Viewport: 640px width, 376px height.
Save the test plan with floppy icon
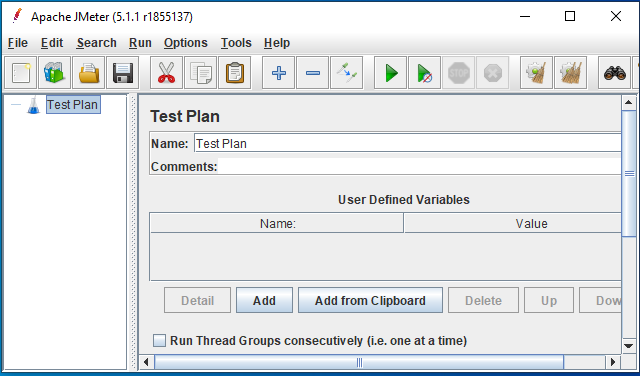[x=122, y=73]
